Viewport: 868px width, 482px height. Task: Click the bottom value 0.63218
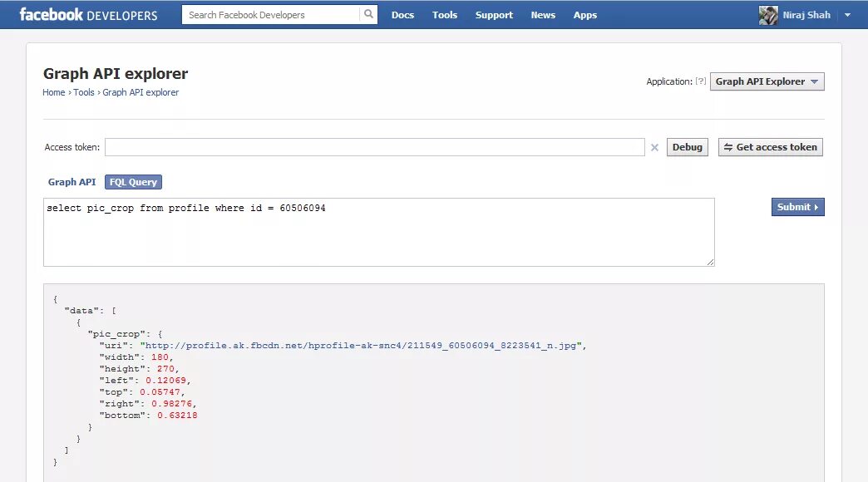click(177, 415)
